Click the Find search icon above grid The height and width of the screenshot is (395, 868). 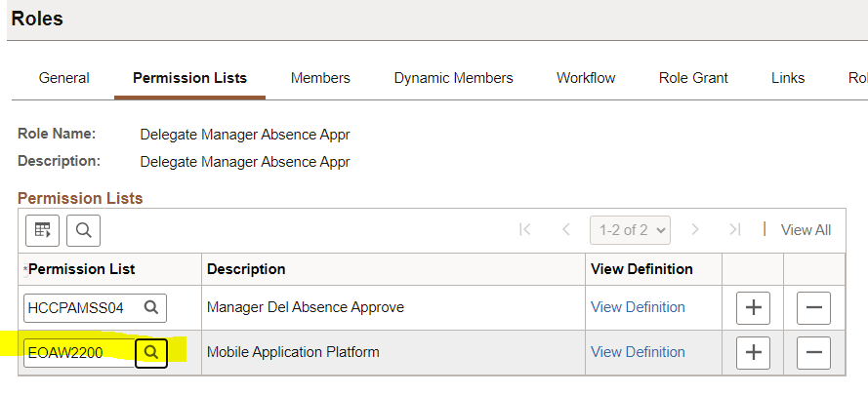tap(83, 230)
